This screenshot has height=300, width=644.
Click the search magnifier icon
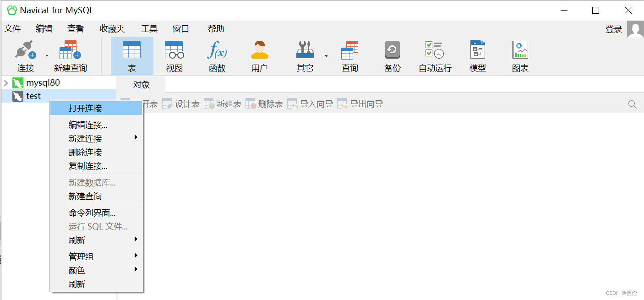tap(633, 104)
